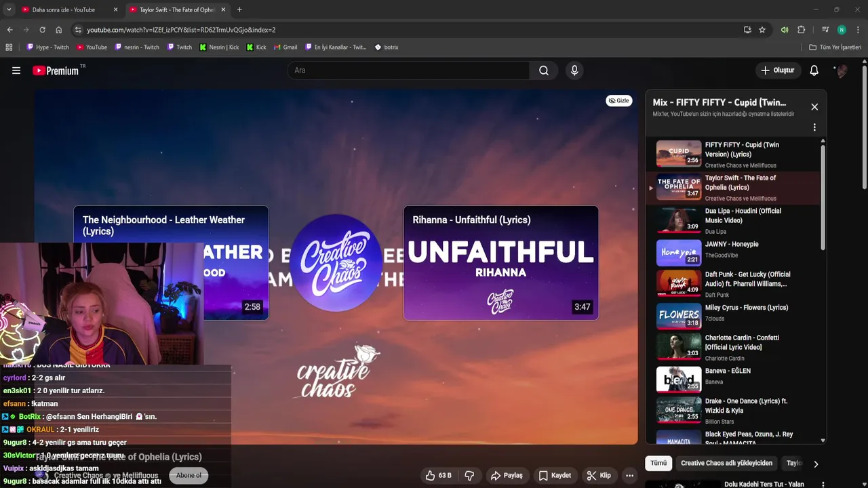Open a new browser tab

[x=239, y=9]
